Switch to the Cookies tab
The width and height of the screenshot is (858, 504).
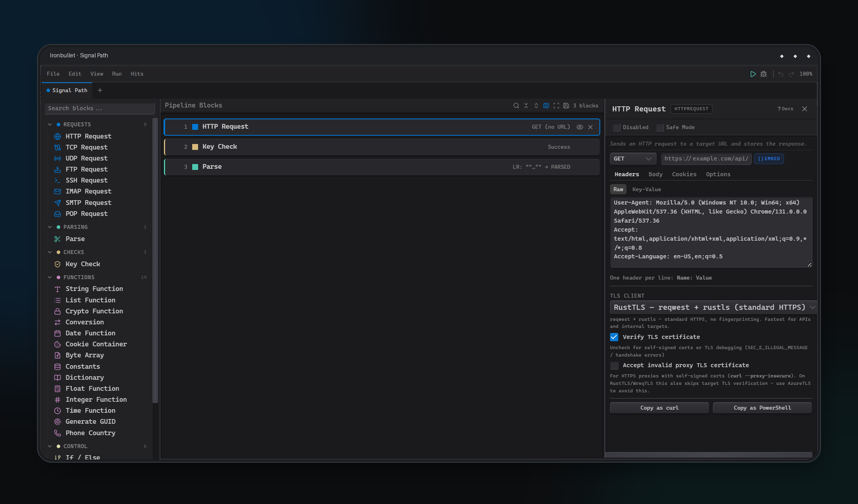tap(684, 174)
